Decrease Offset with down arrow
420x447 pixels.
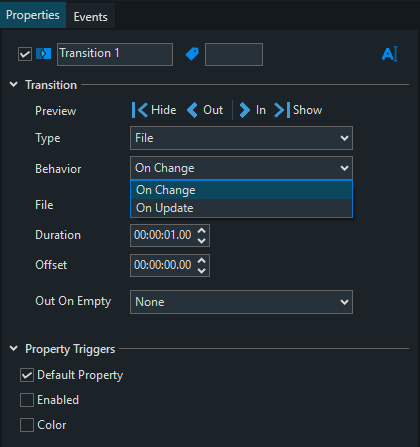click(x=201, y=270)
